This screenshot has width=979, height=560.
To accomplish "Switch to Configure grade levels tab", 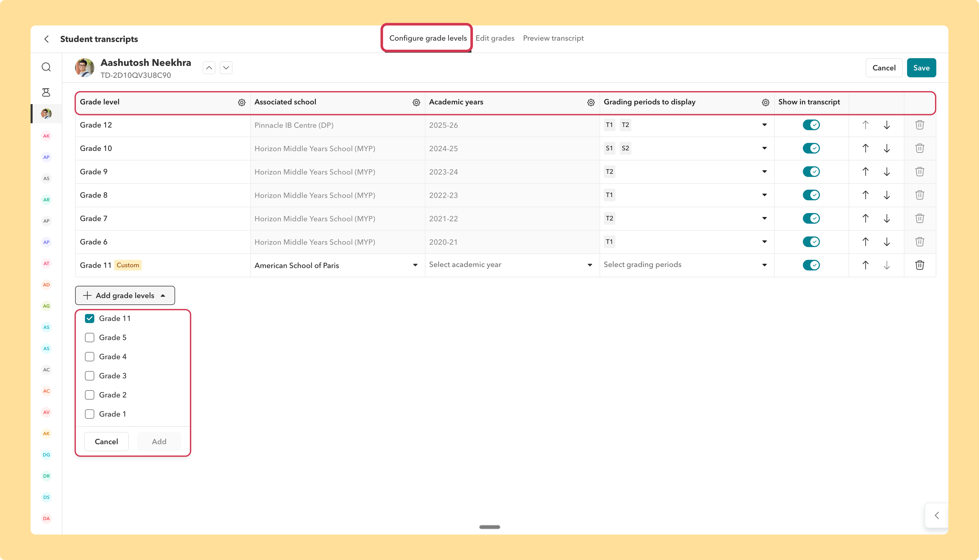I will point(428,38).
